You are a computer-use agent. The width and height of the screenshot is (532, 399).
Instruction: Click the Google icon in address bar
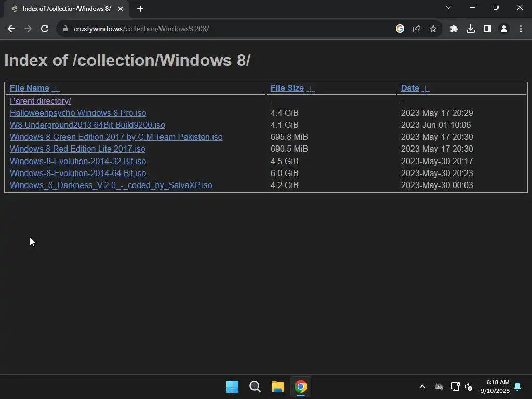click(x=400, y=29)
